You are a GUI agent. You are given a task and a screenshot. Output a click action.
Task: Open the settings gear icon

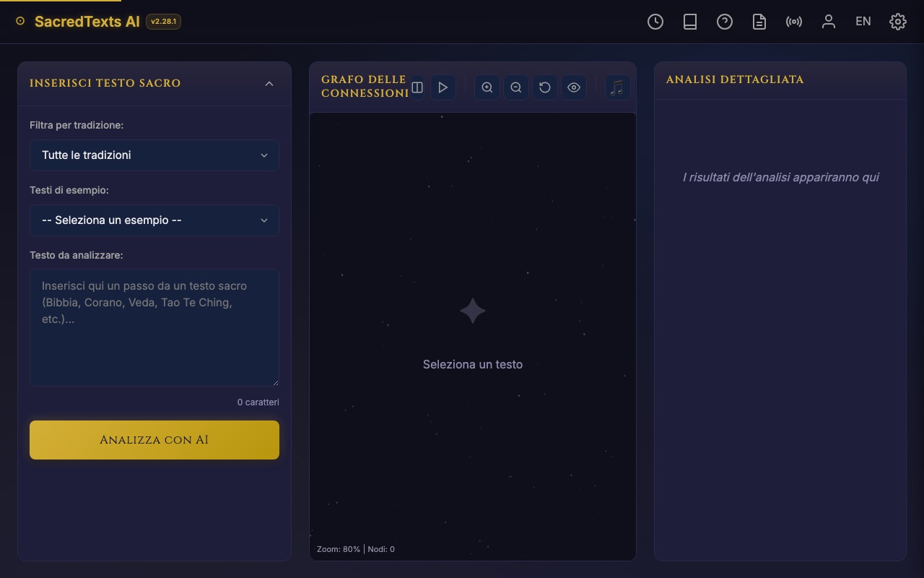898,22
